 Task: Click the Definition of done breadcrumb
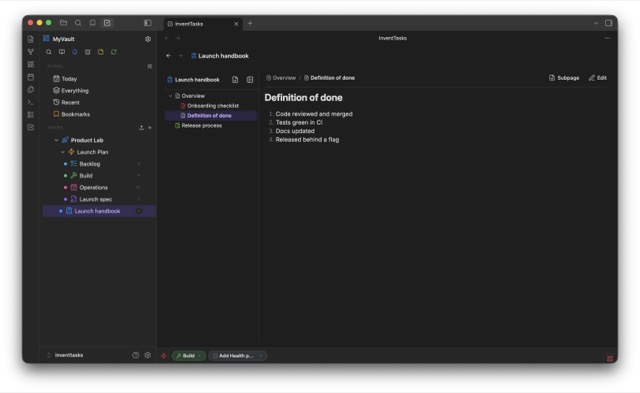[329, 78]
